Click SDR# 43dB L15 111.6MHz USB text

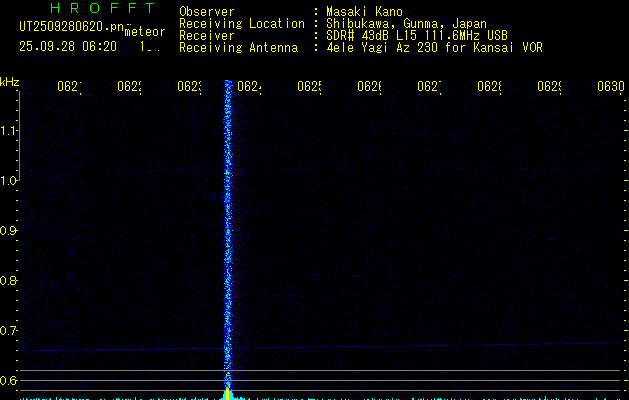coord(417,36)
